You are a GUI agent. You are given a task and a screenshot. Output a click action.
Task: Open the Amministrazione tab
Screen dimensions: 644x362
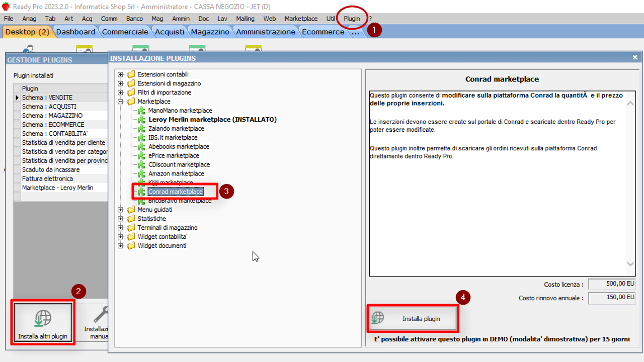pos(266,32)
